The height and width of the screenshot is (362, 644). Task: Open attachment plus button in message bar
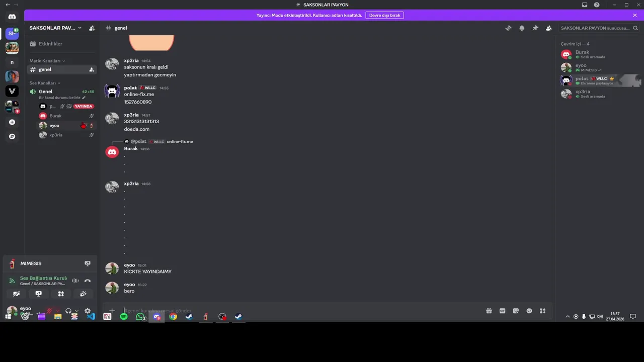coord(112,311)
